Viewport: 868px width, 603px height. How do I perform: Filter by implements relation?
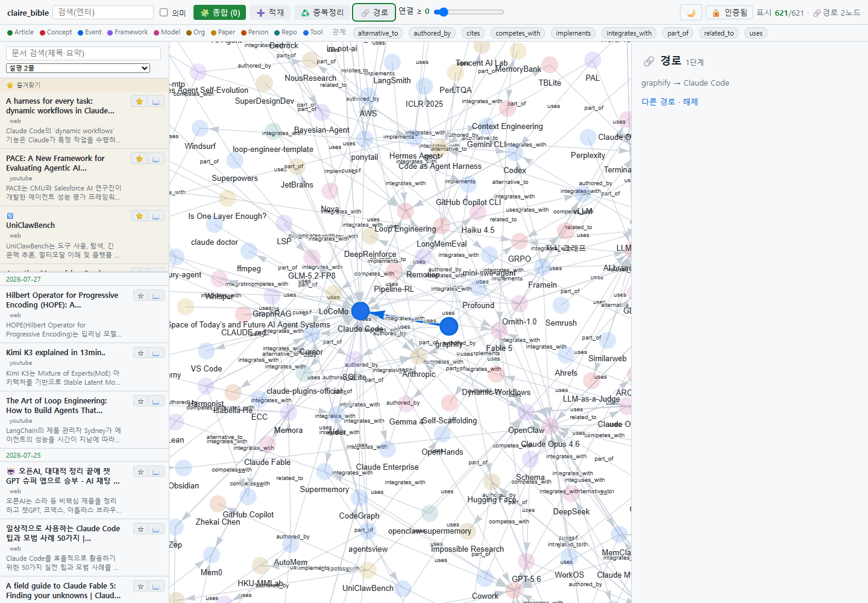573,33
